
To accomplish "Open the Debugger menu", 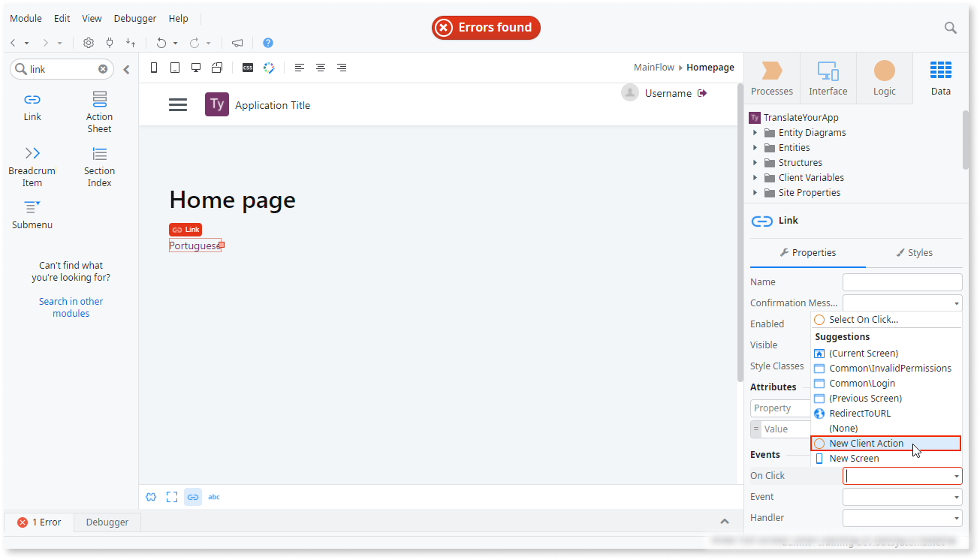I will pos(134,18).
